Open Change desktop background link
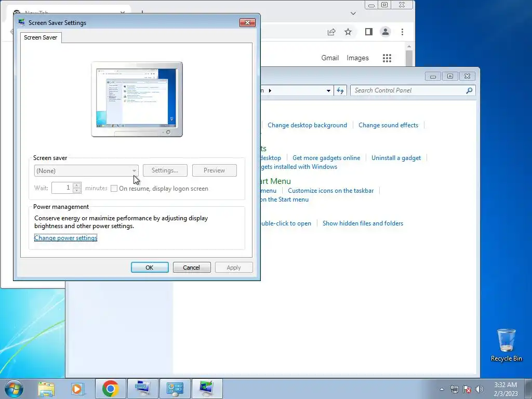Image resolution: width=532 pixels, height=399 pixels. [308, 125]
